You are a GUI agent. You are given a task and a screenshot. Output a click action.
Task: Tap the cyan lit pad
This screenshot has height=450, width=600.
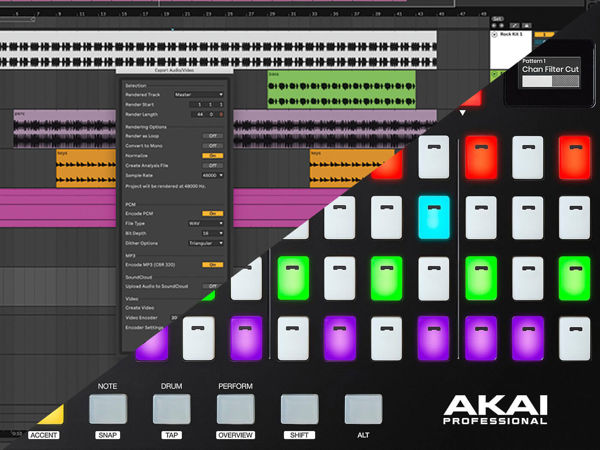pyautogui.click(x=434, y=215)
